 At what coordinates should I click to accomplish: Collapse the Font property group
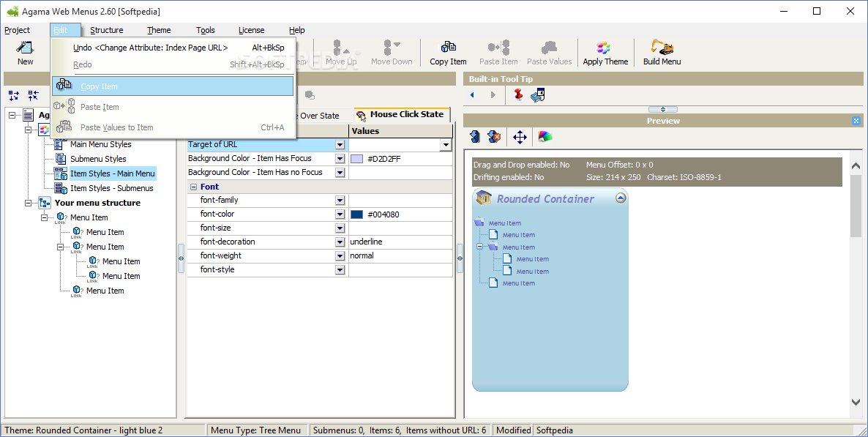(x=194, y=187)
